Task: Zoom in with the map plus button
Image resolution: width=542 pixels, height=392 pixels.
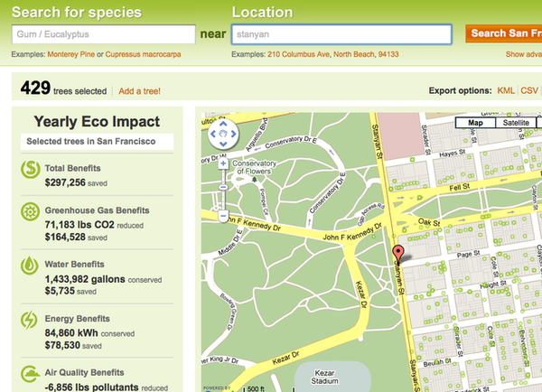Action: click(x=223, y=163)
